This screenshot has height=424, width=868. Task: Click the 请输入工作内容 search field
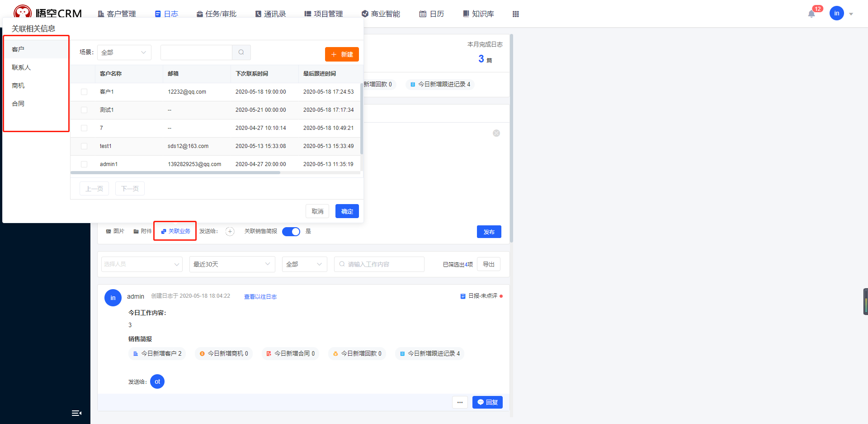pos(379,264)
